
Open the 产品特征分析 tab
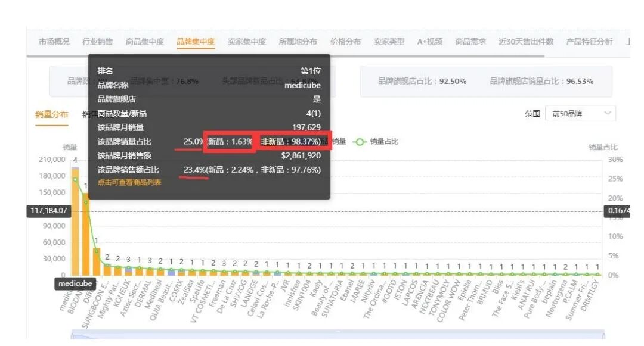coord(589,42)
